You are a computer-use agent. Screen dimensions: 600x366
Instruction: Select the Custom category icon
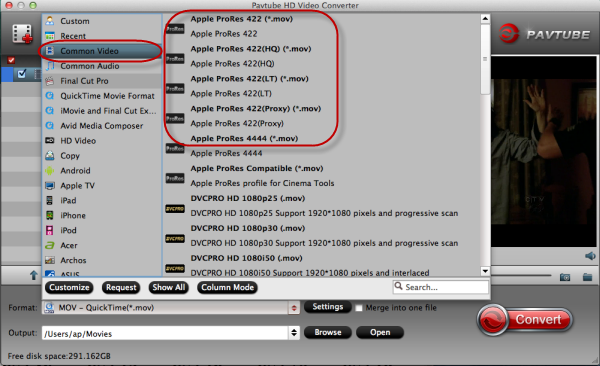coord(50,21)
